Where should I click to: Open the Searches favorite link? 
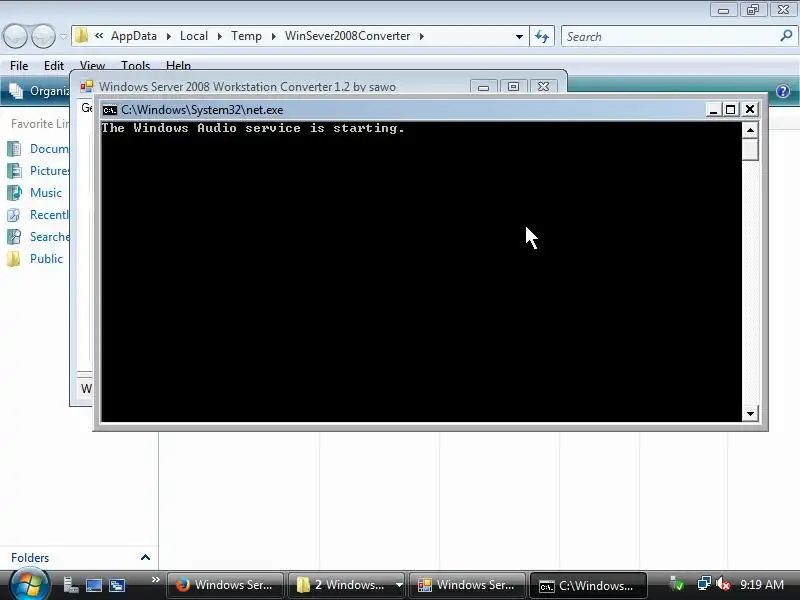click(x=38, y=236)
